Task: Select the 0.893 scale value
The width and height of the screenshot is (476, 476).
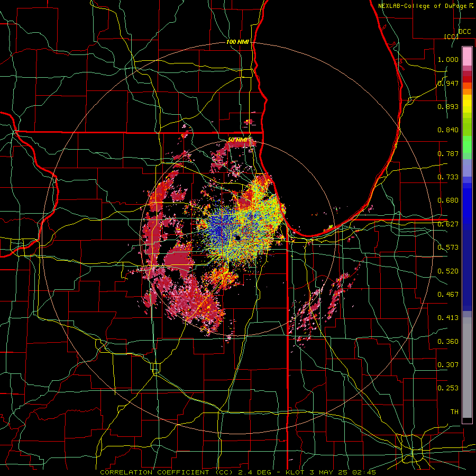Action: point(448,106)
